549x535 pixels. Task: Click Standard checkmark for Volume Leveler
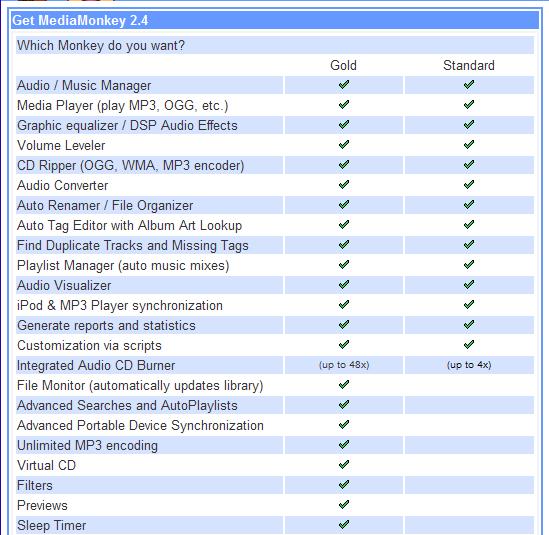[x=469, y=144]
